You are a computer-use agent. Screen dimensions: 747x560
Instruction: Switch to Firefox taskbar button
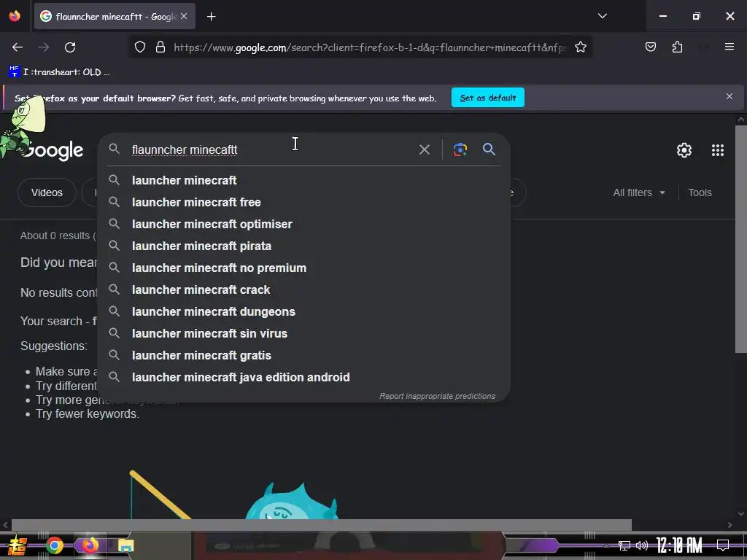click(90, 545)
